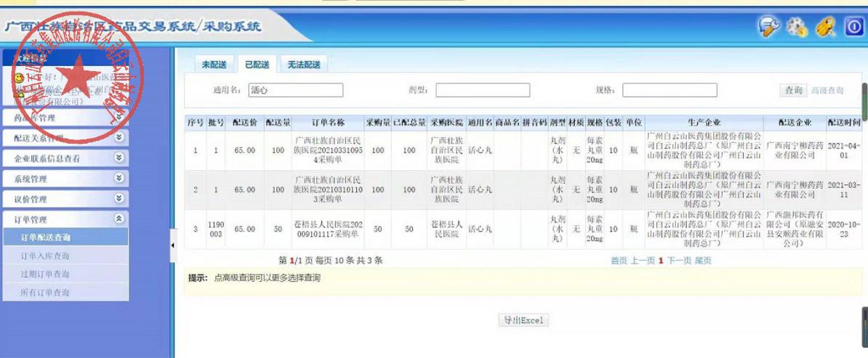Click the 序号 column header
The height and width of the screenshot is (358, 868).
[x=196, y=122]
